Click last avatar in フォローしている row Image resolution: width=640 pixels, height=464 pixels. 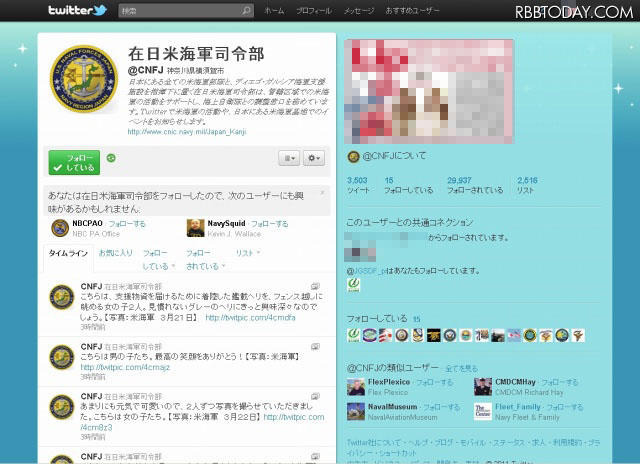578,335
